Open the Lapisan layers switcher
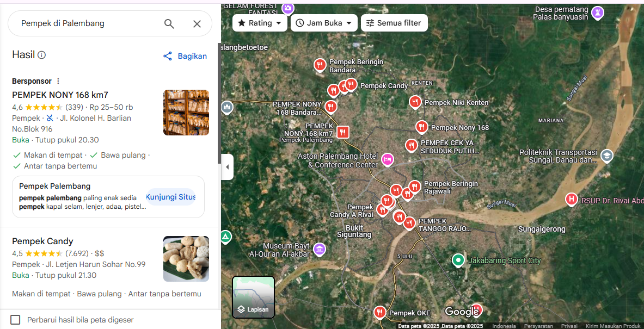644x329 pixels. (x=254, y=297)
